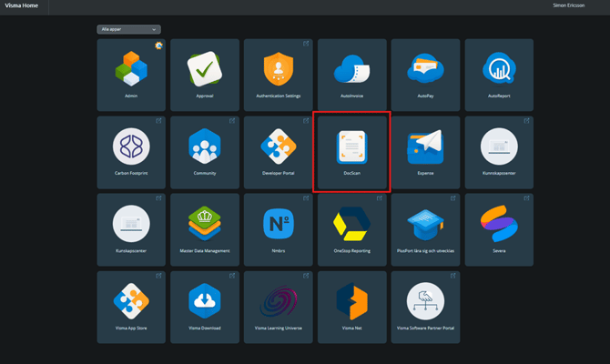This screenshot has height=364, width=610.
Task: Click the Visma Home title
Action: coord(25,5)
